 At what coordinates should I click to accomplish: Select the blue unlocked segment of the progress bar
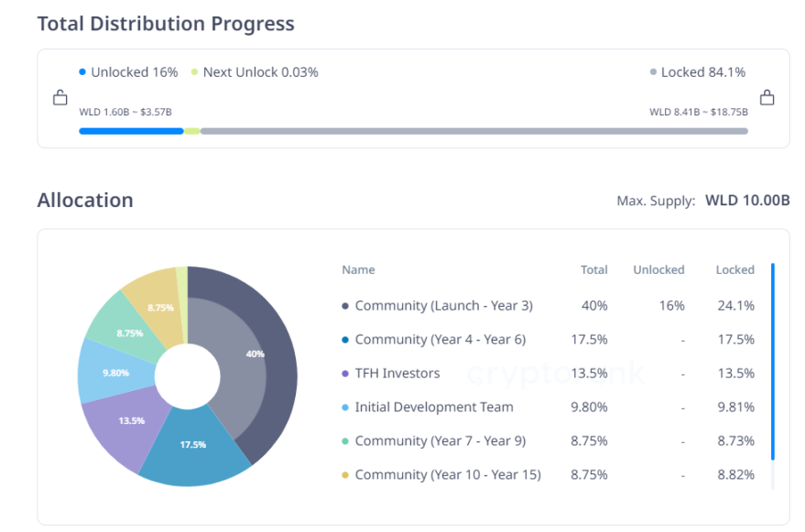point(132,132)
